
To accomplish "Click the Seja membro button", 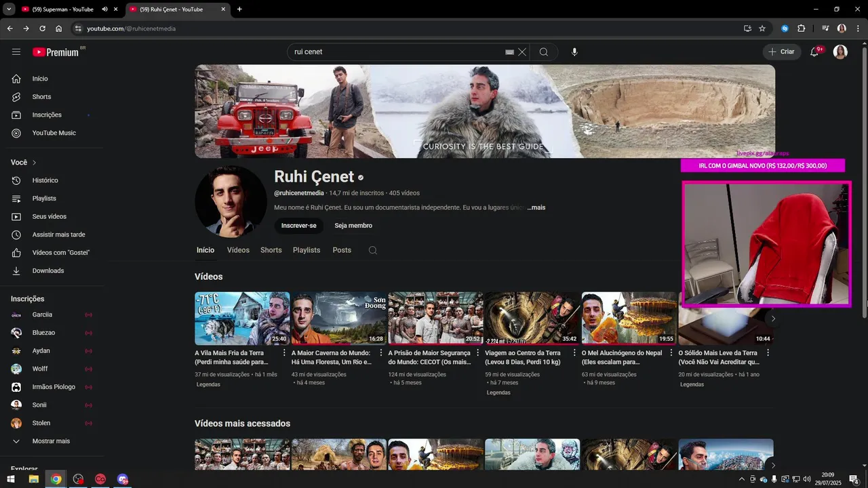I will click(353, 226).
